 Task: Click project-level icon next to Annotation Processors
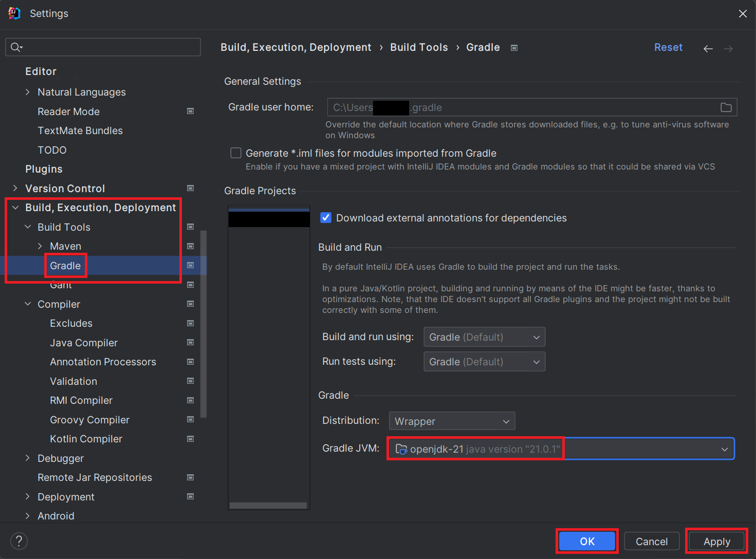point(191,362)
